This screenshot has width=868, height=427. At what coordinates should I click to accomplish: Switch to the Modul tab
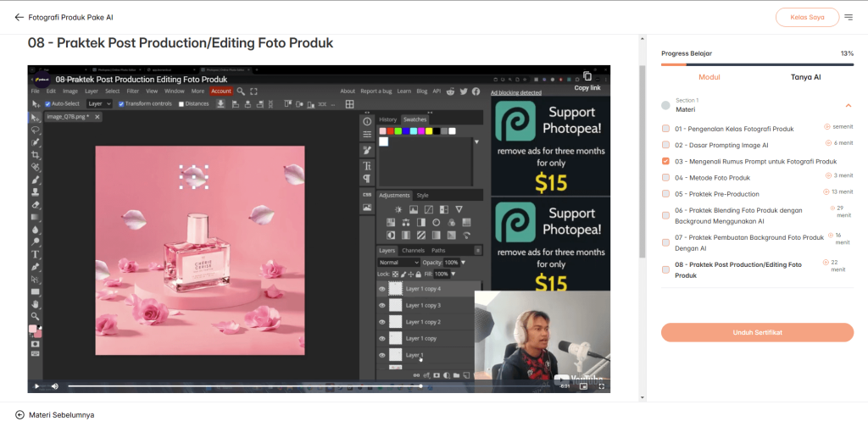click(x=709, y=77)
